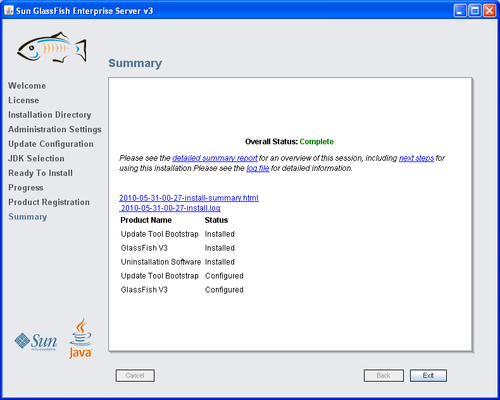Select Administration Settings step in sidebar
This screenshot has height=400, width=500.
point(55,129)
